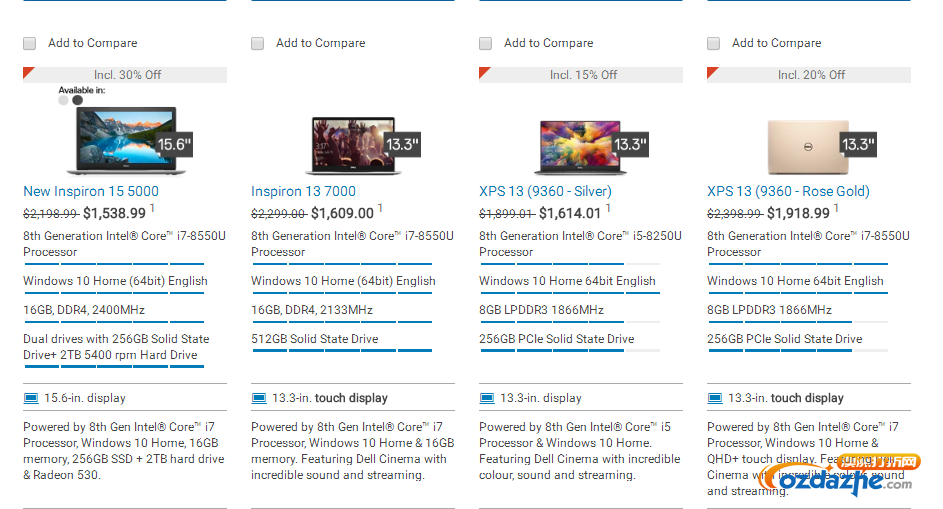
Task: Select the dark black color swatch
Action: (78, 100)
